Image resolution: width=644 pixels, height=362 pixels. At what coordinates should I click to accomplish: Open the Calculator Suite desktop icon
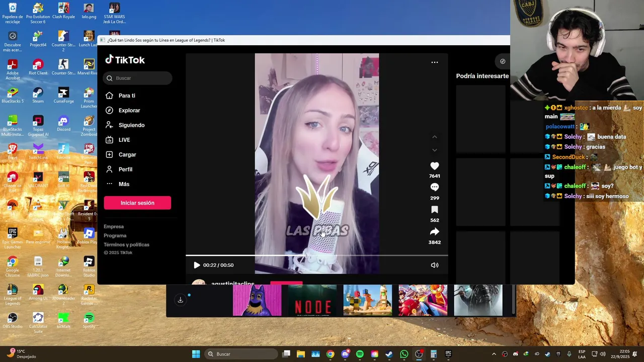pos(38,323)
